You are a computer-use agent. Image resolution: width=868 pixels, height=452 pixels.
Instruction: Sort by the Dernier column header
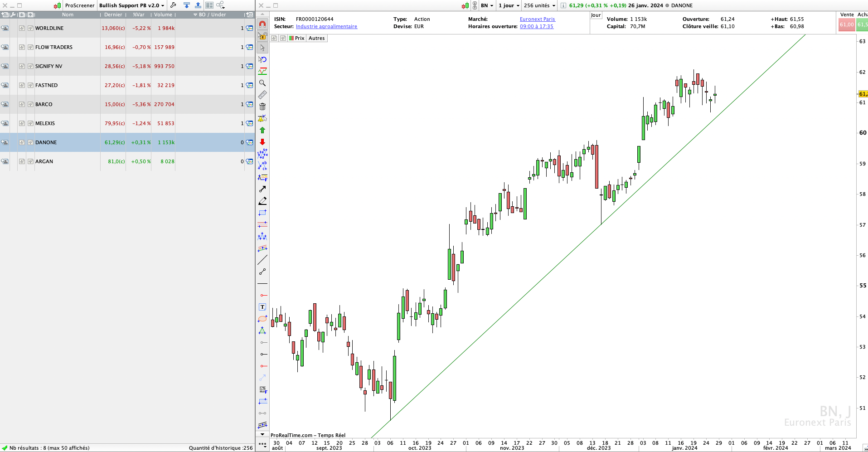tap(113, 15)
